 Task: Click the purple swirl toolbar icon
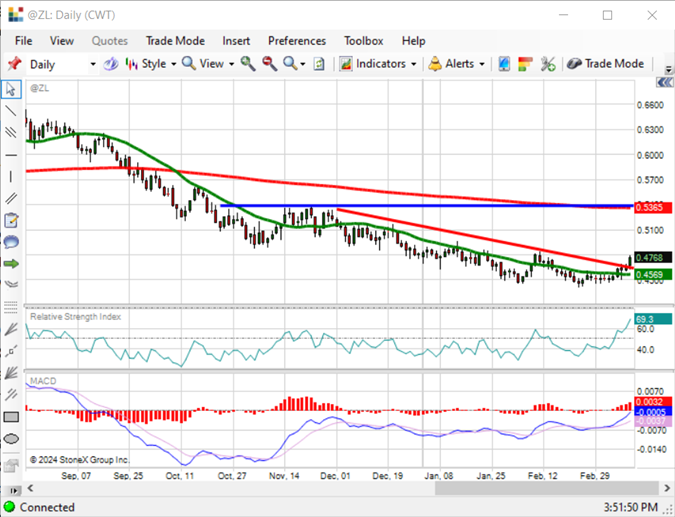coord(111,64)
